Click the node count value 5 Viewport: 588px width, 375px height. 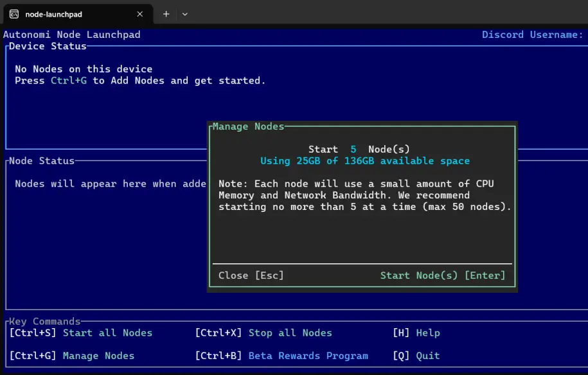pos(353,149)
